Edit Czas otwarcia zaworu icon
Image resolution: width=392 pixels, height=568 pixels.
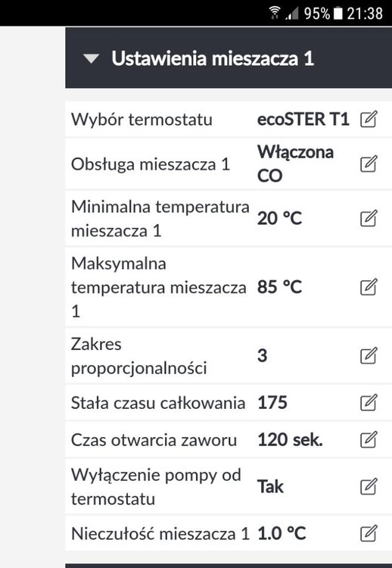point(369,439)
